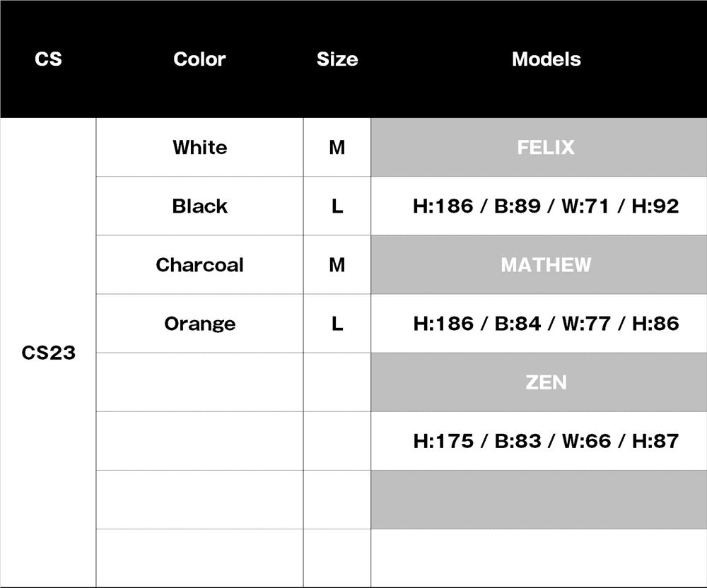Click the CS column header
The width and height of the screenshot is (707, 588).
[48, 59]
